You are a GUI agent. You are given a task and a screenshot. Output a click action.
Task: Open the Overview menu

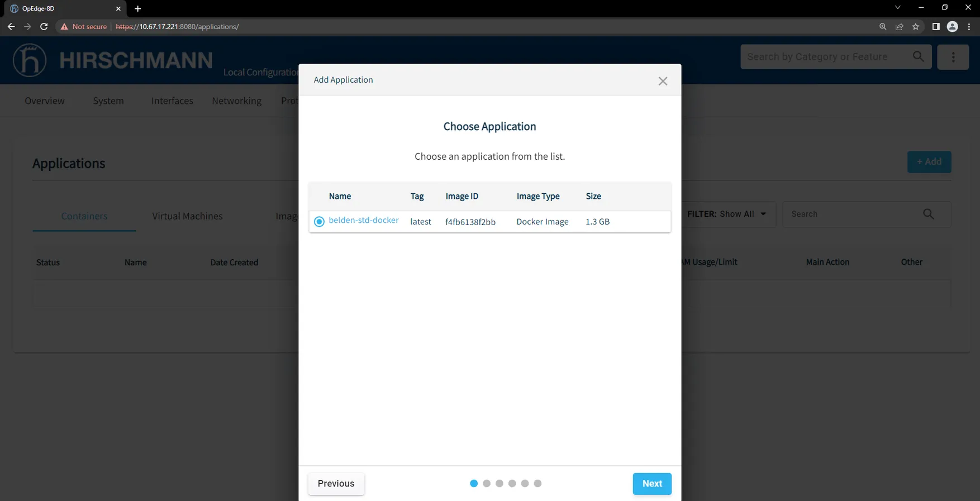[x=45, y=101]
